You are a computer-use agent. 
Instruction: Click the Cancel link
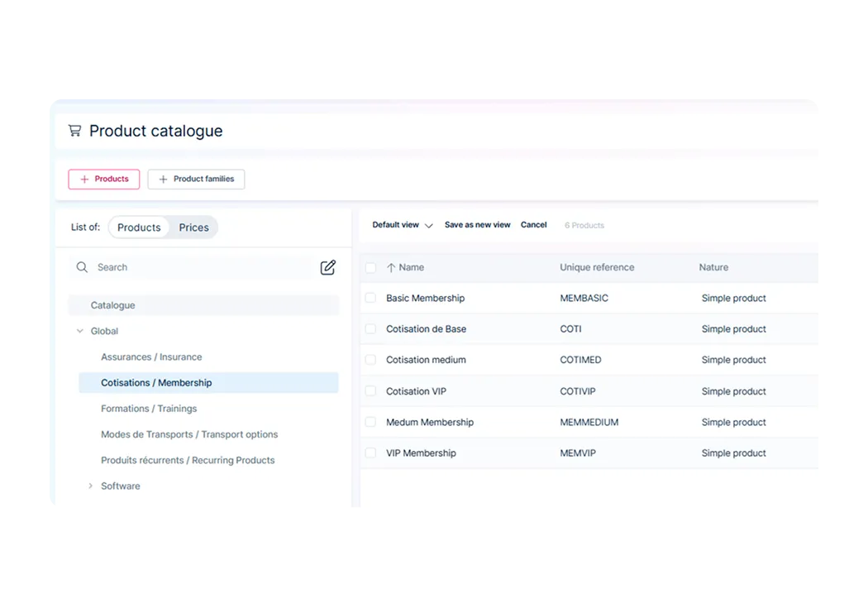coord(534,225)
